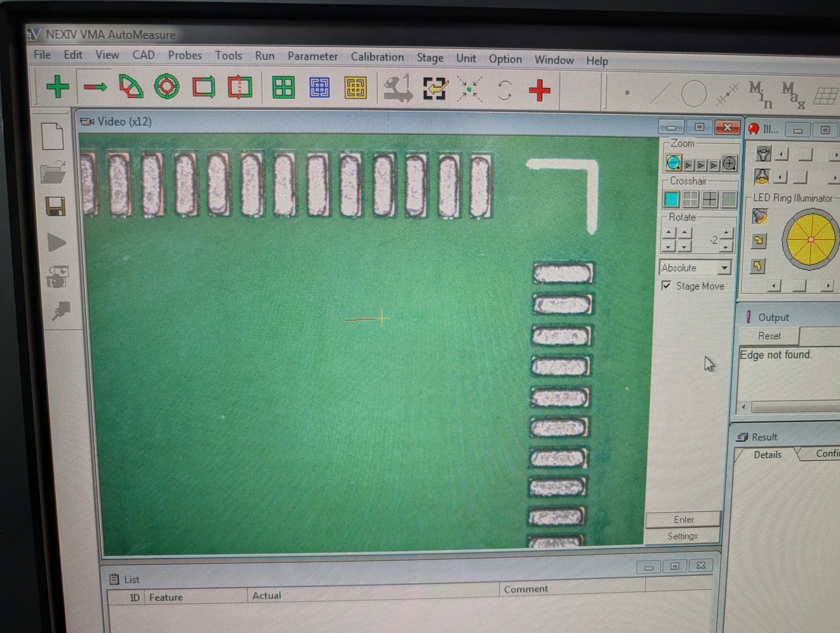Click the yellow grid pattern toolbar icon
Image resolution: width=840 pixels, height=633 pixels.
[x=355, y=88]
